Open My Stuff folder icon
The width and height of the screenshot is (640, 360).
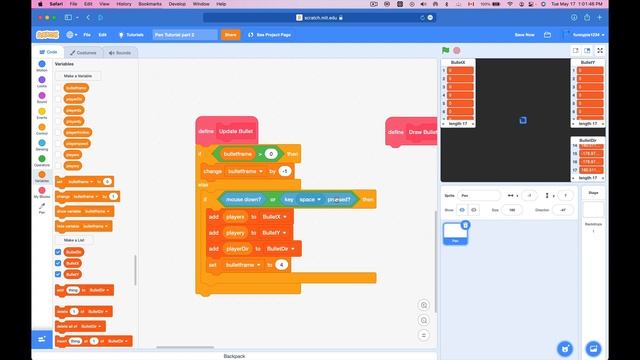click(547, 35)
